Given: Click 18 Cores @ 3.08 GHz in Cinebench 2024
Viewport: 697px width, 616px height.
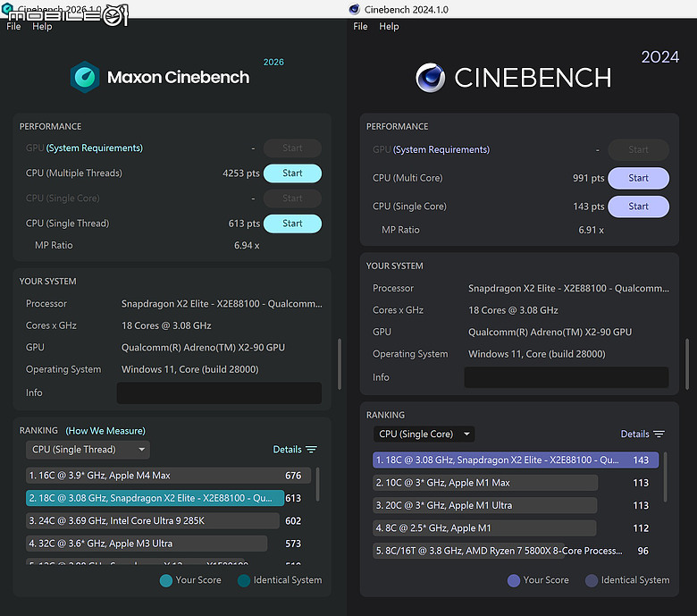Looking at the screenshot, I should 513,310.
